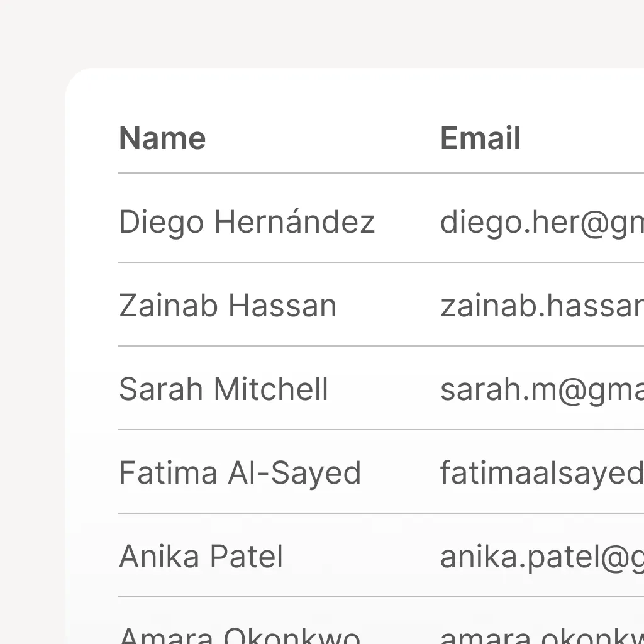Image resolution: width=644 pixels, height=644 pixels.
Task: Select the name Fatima Al-Sayed
Action: 240,472
